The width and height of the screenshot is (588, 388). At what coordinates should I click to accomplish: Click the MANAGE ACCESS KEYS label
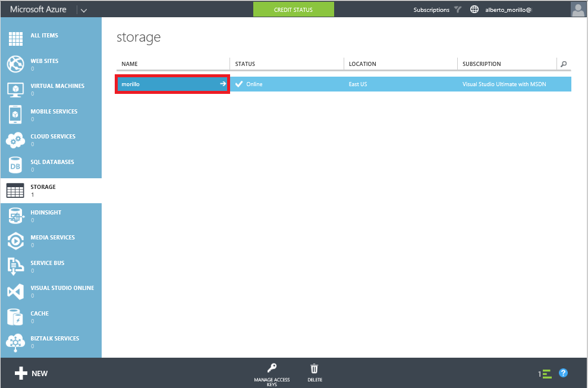point(272,382)
